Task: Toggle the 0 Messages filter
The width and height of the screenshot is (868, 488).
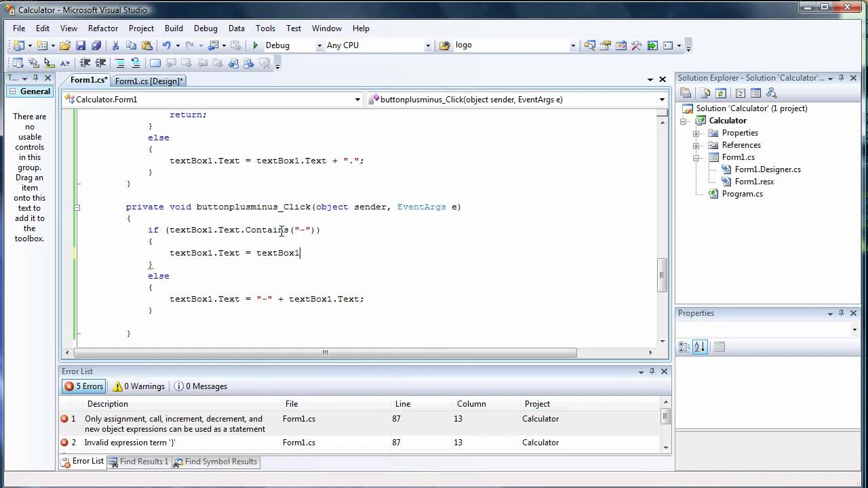Action: [201, 386]
